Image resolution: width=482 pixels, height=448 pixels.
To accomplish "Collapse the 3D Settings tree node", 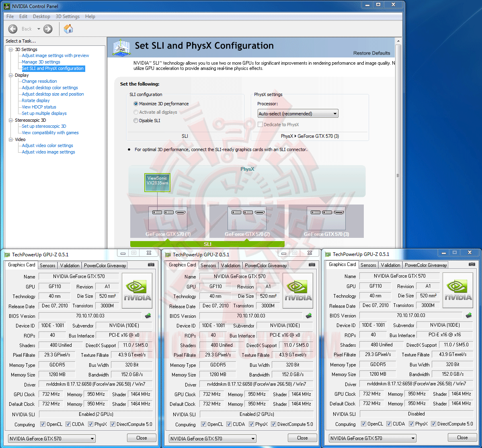I will click(11, 49).
